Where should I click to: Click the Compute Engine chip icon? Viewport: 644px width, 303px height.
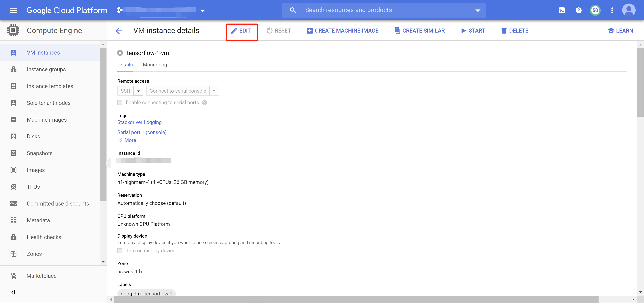coord(13,30)
